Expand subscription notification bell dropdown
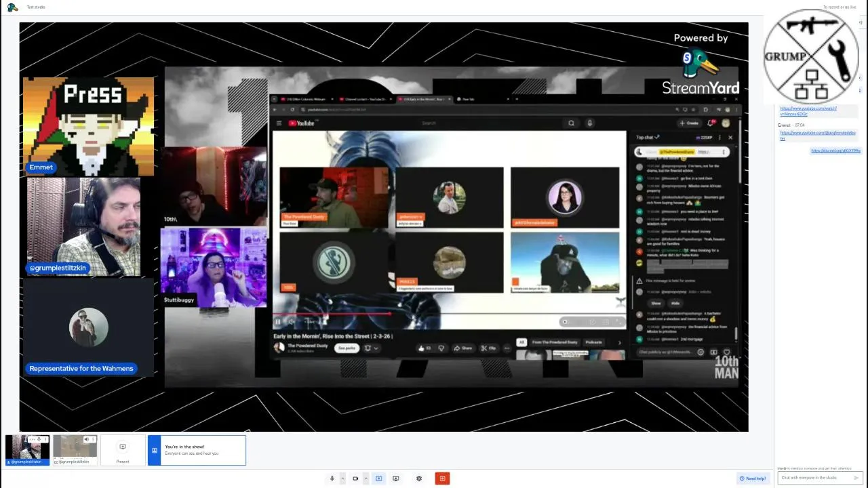The image size is (868, 488). pos(371,348)
